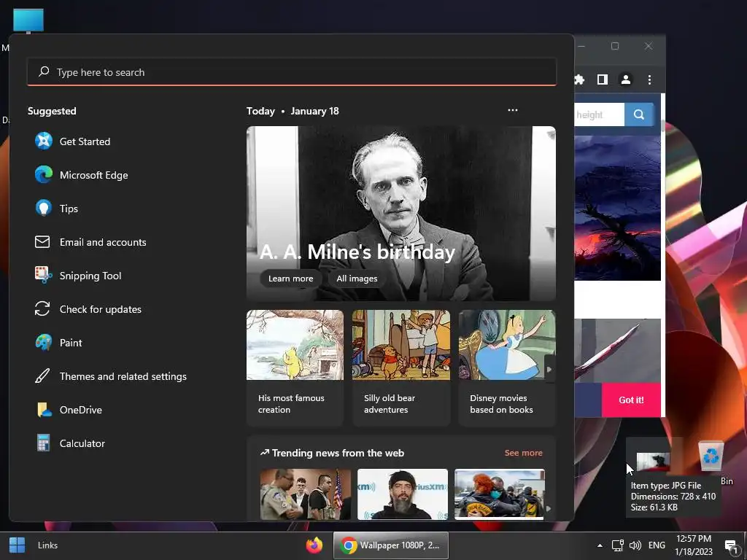Open the knife wallpaper thumbnail in Chrome
Viewport: 747px width, 560px height.
click(617, 351)
